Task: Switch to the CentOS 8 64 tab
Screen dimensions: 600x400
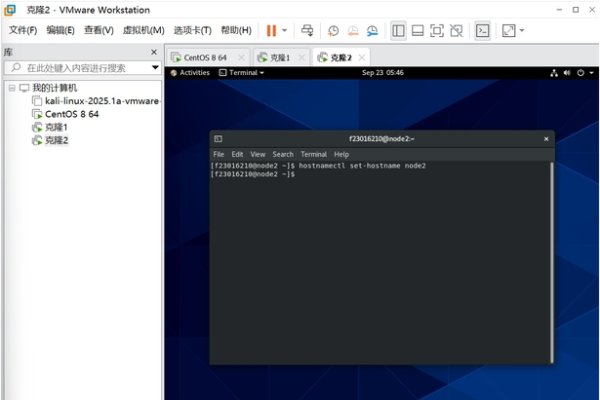Action: pos(205,57)
